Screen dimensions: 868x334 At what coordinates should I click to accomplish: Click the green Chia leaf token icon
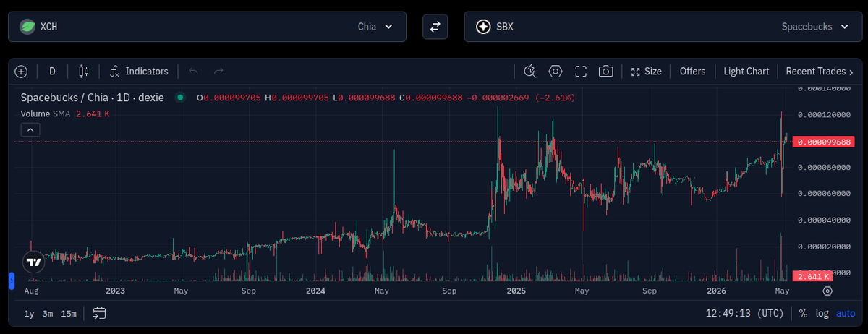coord(29,27)
